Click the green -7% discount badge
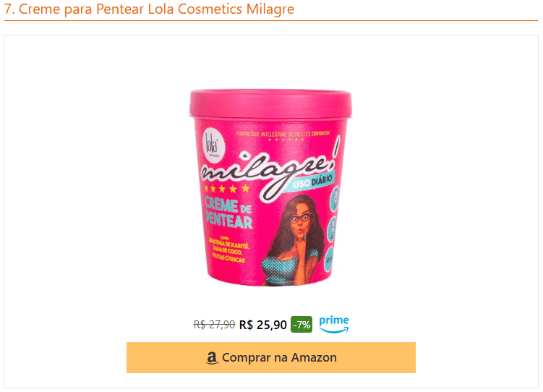Screen dimensions: 543x392 pos(302,325)
